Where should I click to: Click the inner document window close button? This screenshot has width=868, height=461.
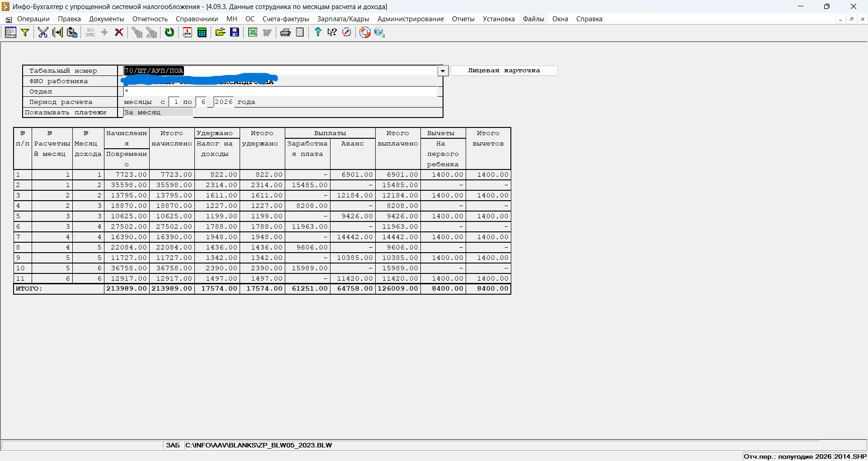(863, 19)
